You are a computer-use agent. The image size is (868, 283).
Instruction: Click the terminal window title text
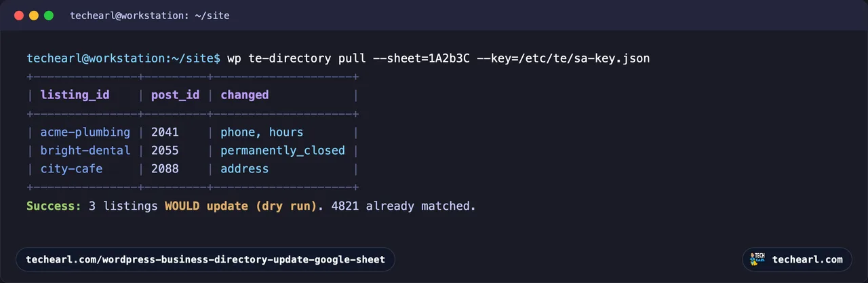149,15
